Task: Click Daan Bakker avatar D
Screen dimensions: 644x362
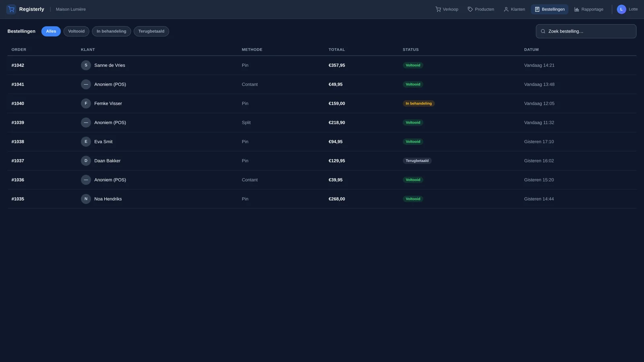Action: 86,161
